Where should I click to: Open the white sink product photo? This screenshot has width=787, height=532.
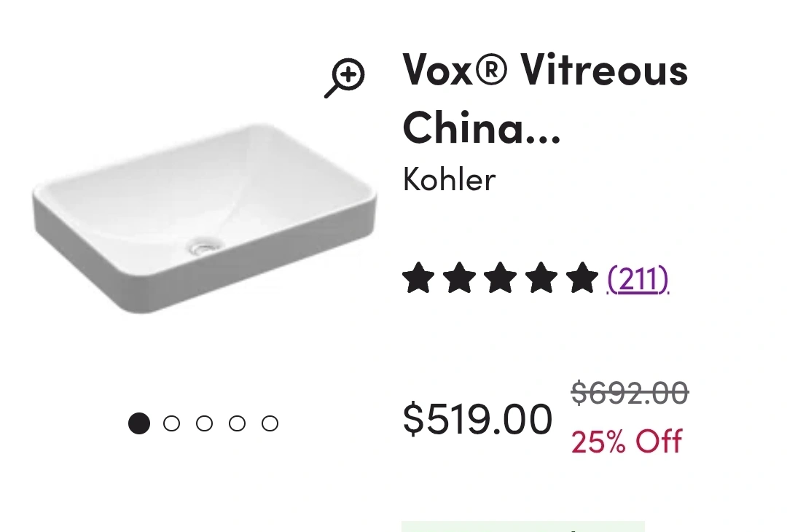tap(204, 219)
